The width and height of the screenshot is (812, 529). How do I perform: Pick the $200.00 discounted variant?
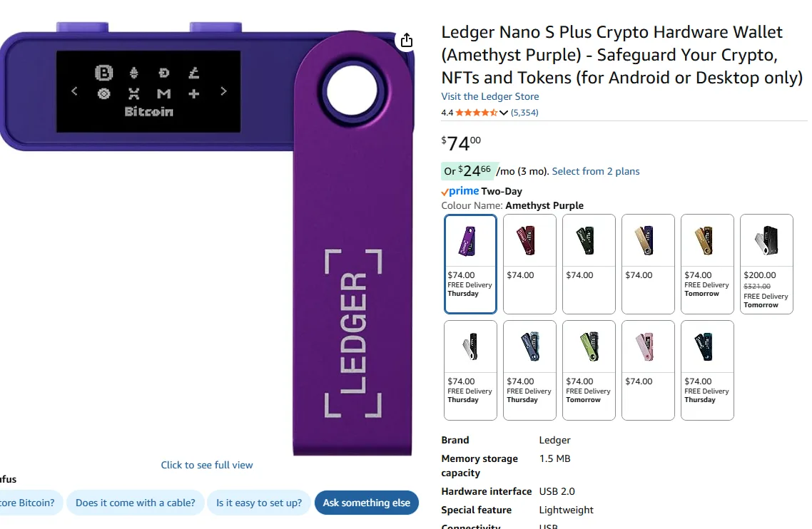tap(766, 240)
